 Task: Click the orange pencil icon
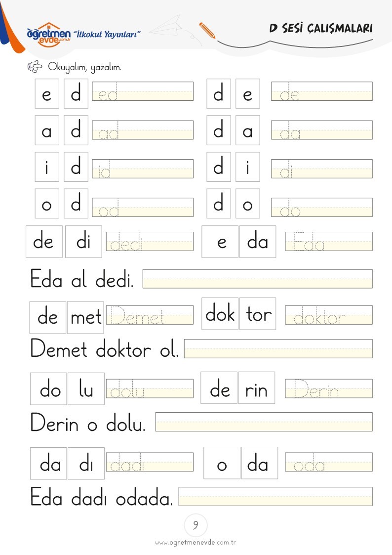[207, 31]
